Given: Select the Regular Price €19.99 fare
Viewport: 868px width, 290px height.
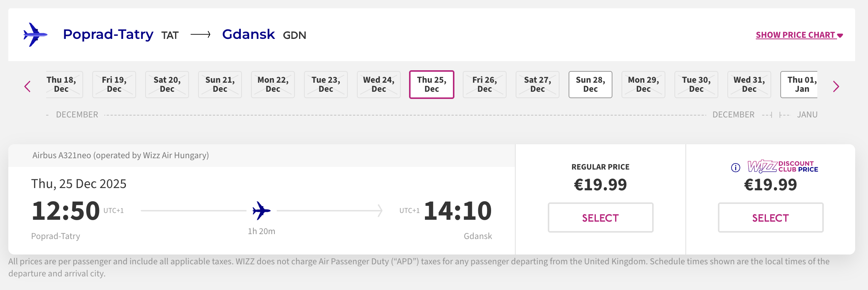Looking at the screenshot, I should pyautogui.click(x=600, y=217).
